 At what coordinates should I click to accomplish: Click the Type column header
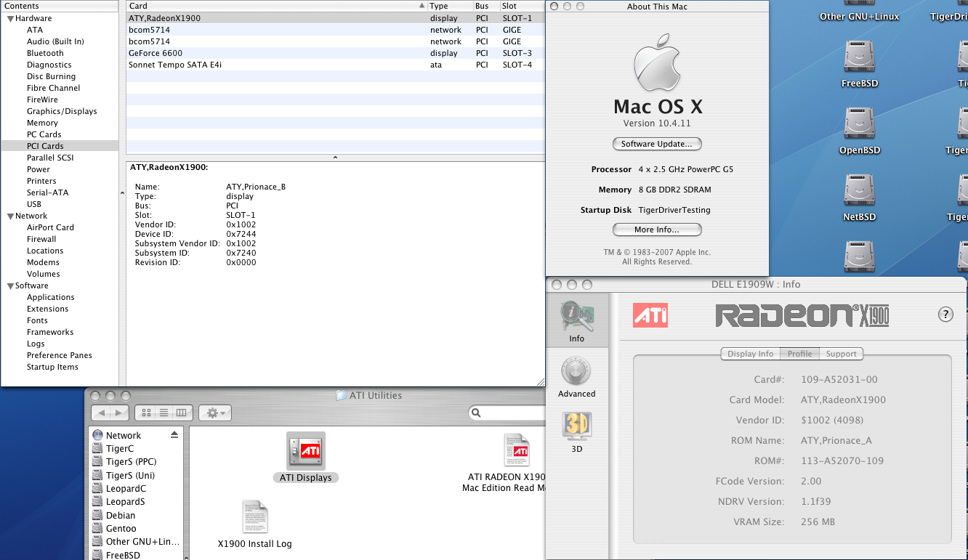(450, 6)
